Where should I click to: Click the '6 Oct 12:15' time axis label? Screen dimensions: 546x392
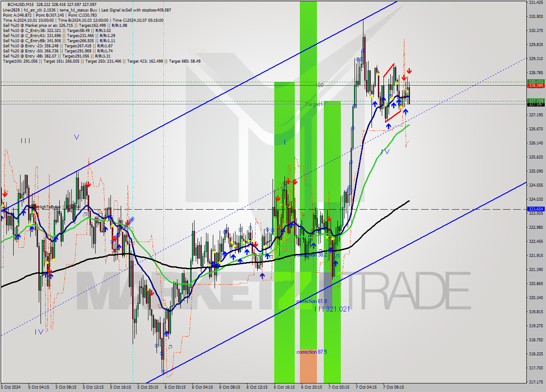257,387
